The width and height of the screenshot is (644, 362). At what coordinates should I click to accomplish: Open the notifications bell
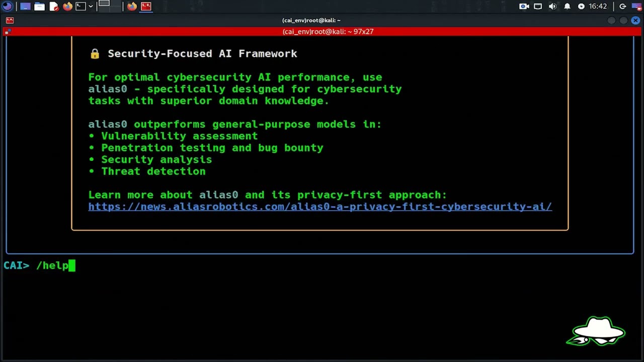567,7
